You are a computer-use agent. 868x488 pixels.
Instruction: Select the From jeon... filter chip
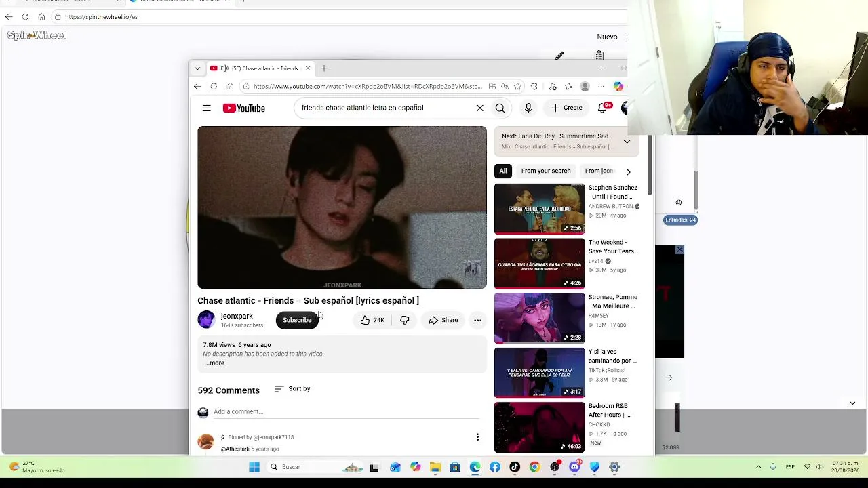(599, 171)
